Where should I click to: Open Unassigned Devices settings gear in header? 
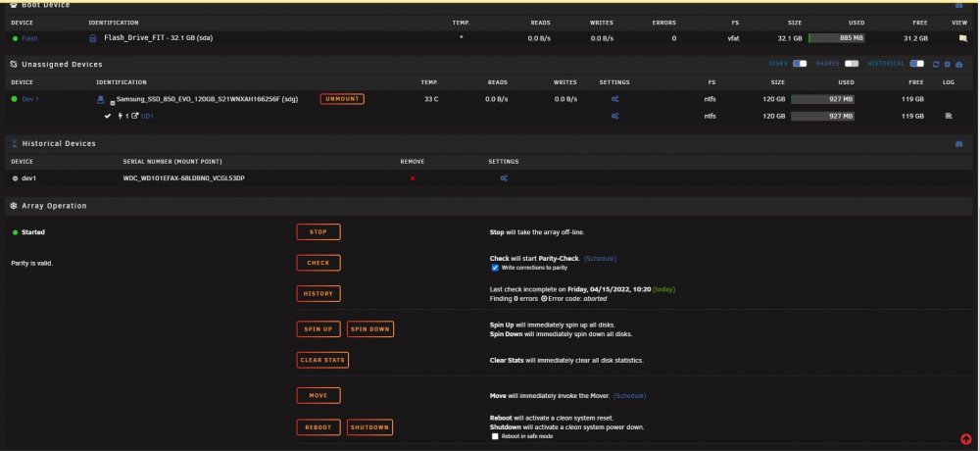click(947, 64)
